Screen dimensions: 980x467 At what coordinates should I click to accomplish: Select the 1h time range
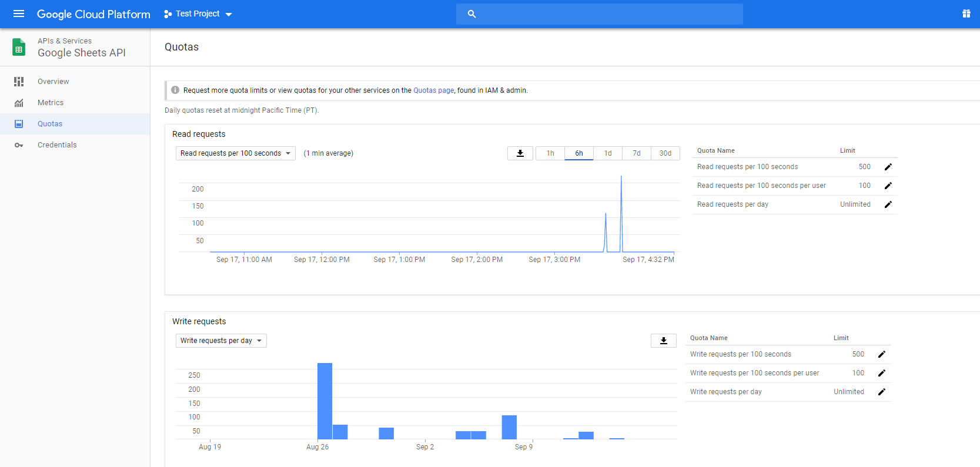pos(550,153)
